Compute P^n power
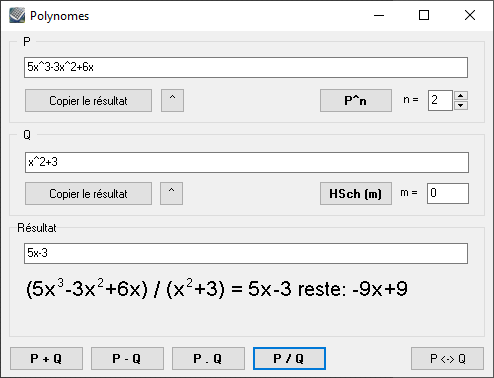 356,100
